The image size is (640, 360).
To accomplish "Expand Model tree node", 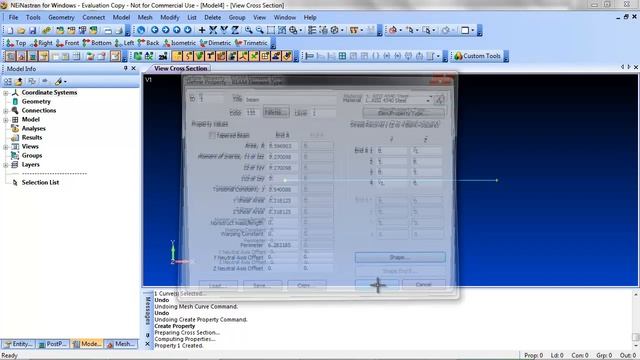I will point(6,120).
